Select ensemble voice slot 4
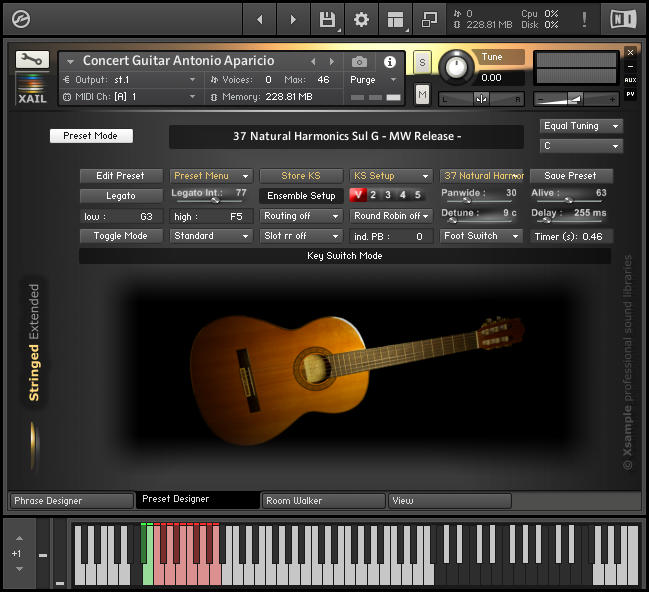 point(403,195)
